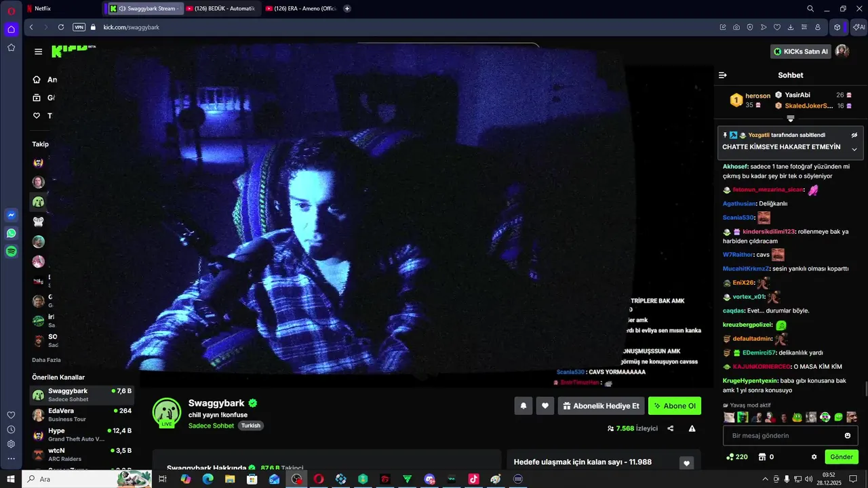Open EdaVera recommended channel
Image resolution: width=868 pixels, height=488 pixels.
point(82,415)
